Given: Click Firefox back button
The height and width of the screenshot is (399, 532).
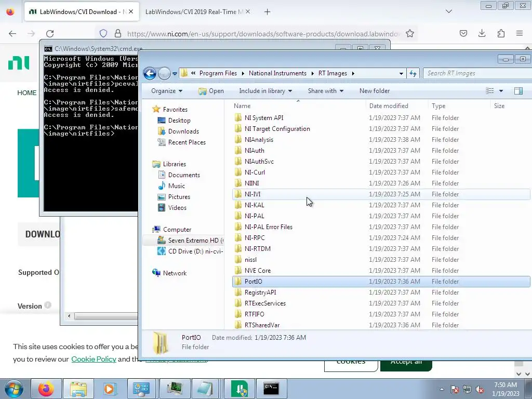Looking at the screenshot, I should (12, 34).
